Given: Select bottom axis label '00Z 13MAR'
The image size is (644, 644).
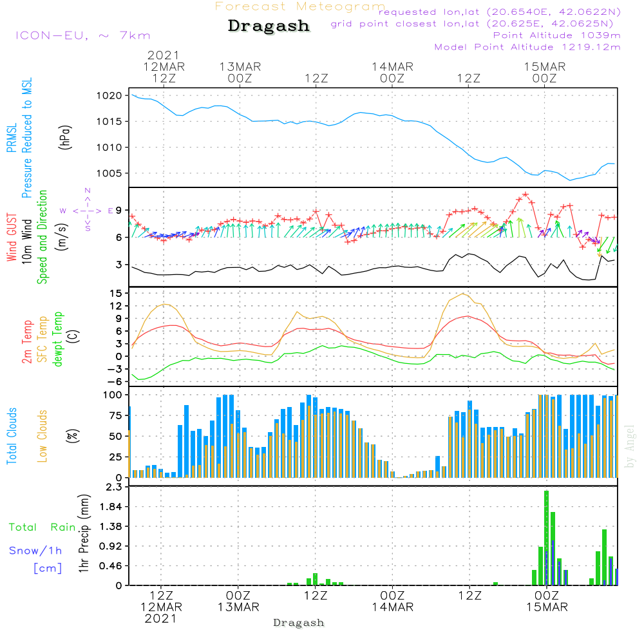Looking at the screenshot, I should [x=238, y=601].
